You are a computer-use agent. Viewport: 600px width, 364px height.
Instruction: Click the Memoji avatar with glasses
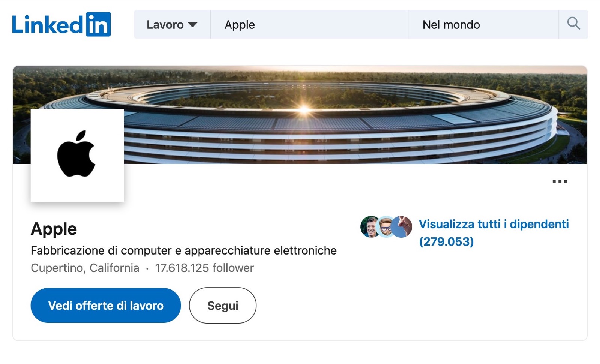[385, 227]
